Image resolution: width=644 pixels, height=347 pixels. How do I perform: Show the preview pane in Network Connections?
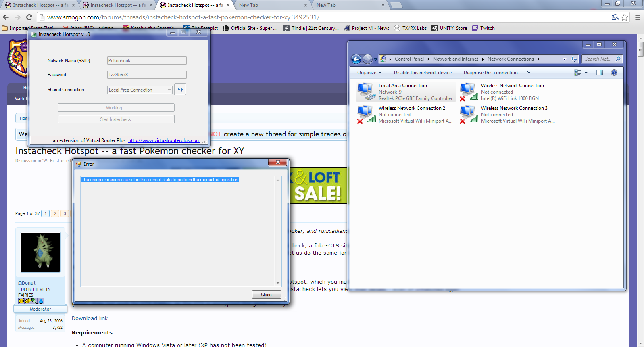click(x=600, y=73)
